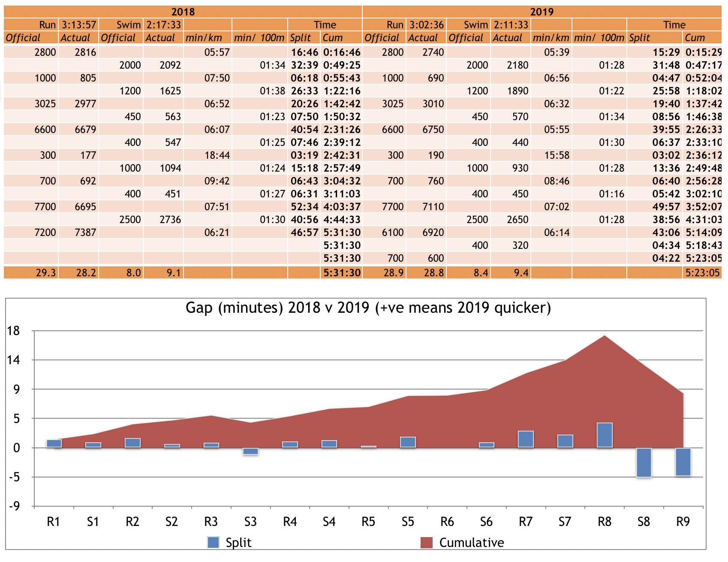Image resolution: width=728 pixels, height=562 pixels.
Task: Click the 2019 swim total 2:11:33
Action: click(x=511, y=25)
